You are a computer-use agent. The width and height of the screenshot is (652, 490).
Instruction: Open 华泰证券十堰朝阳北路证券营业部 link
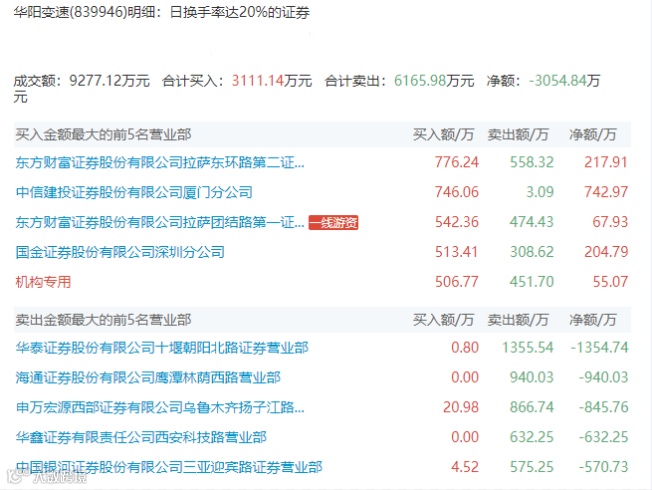[x=162, y=348]
